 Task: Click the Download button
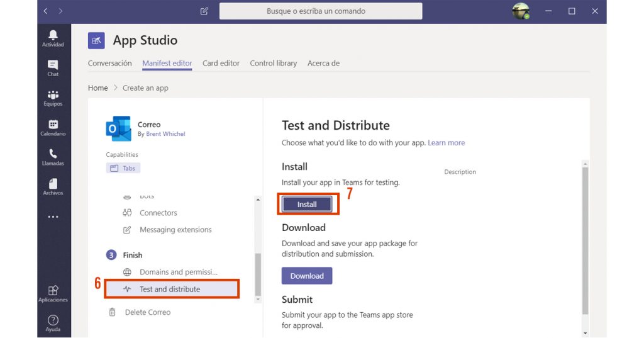click(307, 276)
